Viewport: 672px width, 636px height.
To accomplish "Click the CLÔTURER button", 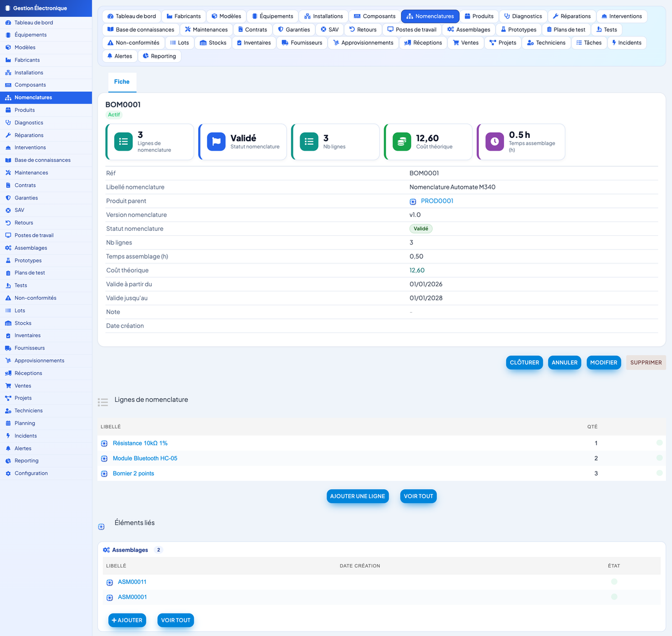I will (x=524, y=363).
